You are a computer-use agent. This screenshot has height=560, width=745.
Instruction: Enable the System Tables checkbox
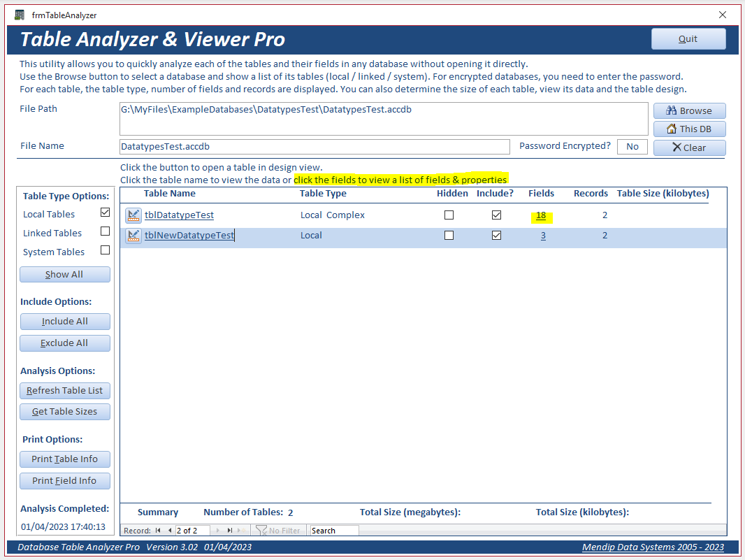point(105,250)
